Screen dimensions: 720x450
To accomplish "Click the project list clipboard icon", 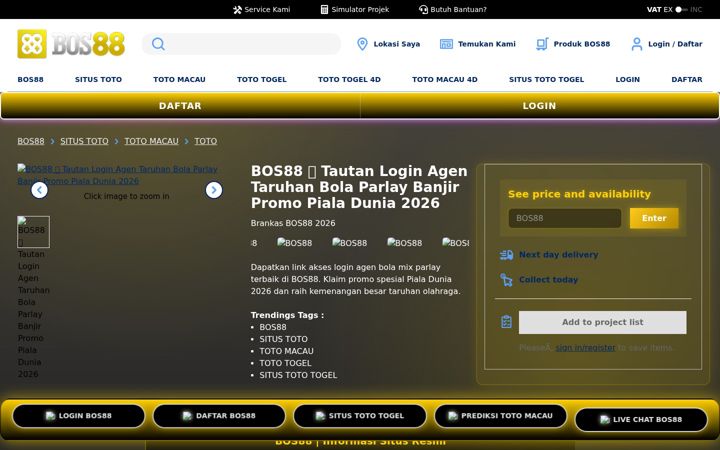I will pyautogui.click(x=506, y=322).
